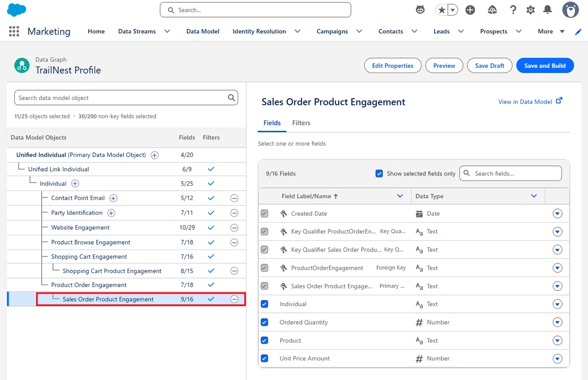This screenshot has height=380, width=588.
Task: Click the global Search bar
Action: click(x=255, y=10)
